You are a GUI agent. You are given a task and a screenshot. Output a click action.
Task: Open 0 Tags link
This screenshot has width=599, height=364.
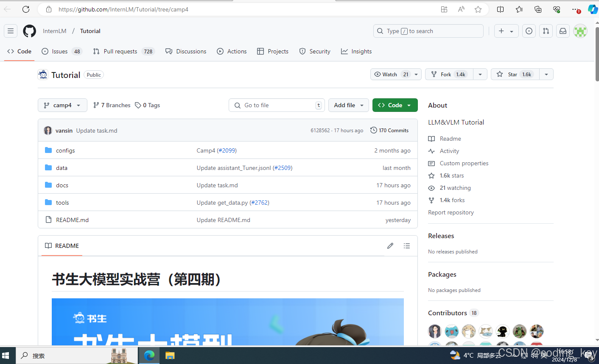148,105
